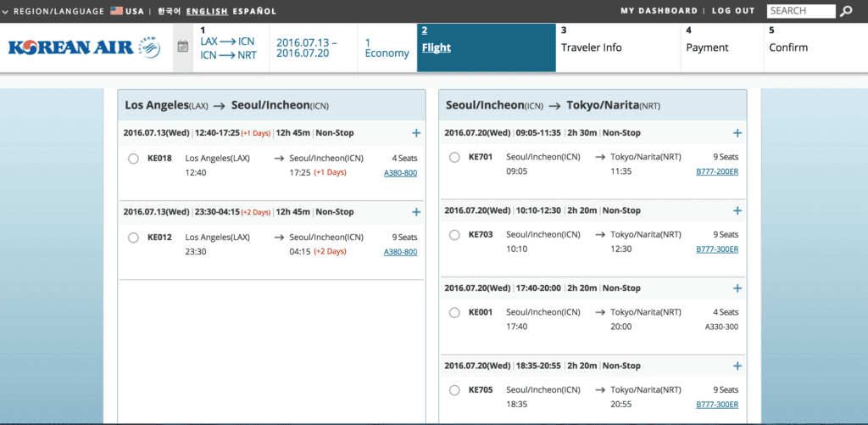The height and width of the screenshot is (425, 868).
Task: Open My Dashboard link
Action: (659, 10)
